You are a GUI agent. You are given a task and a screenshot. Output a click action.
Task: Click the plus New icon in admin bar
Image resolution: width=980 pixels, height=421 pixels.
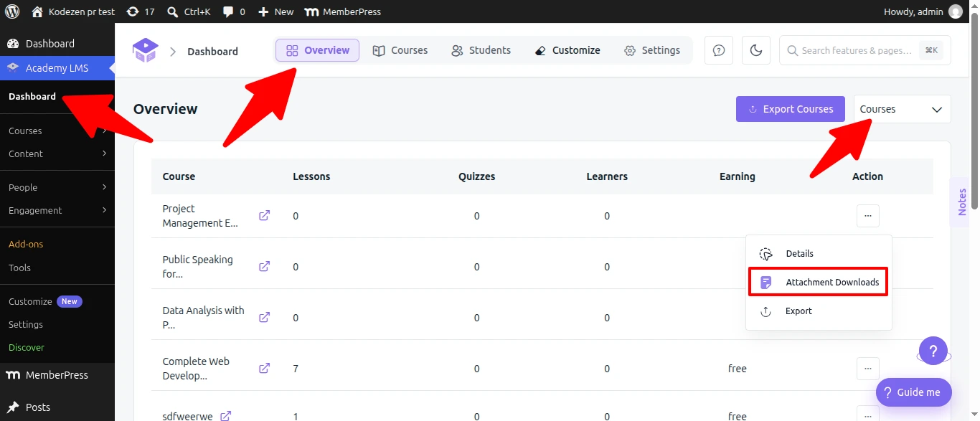pyautogui.click(x=263, y=11)
